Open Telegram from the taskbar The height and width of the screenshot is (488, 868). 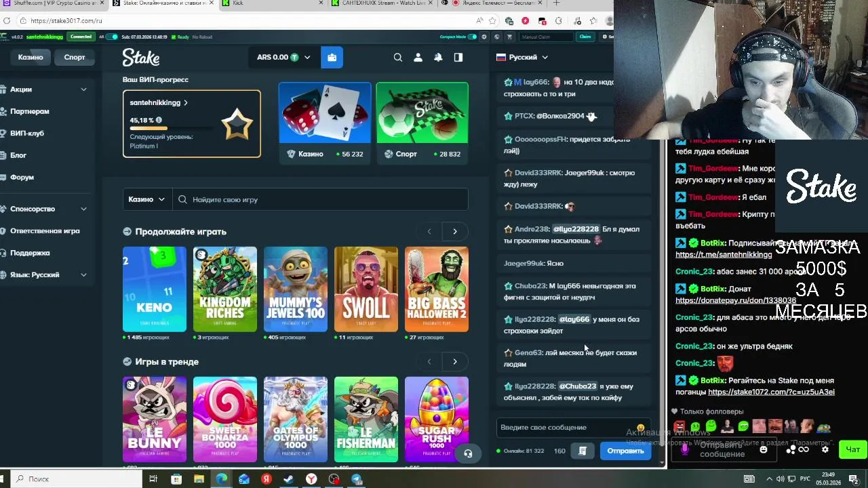357,479
